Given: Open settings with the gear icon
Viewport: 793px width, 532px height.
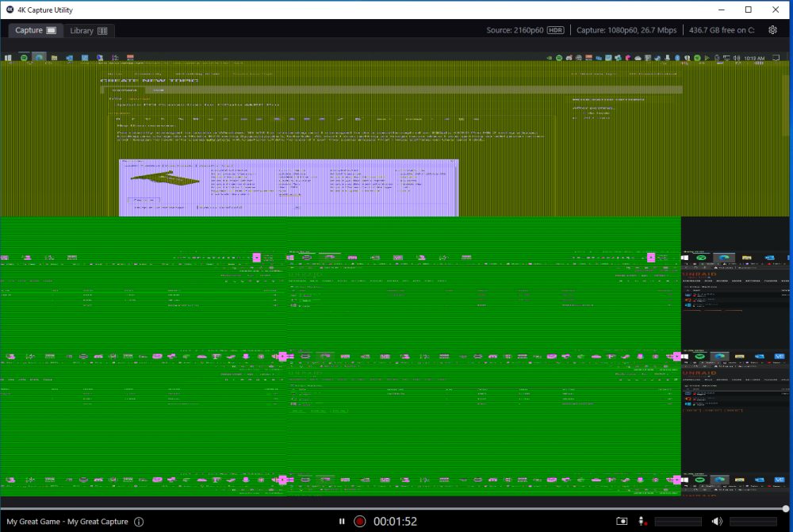Looking at the screenshot, I should (772, 30).
